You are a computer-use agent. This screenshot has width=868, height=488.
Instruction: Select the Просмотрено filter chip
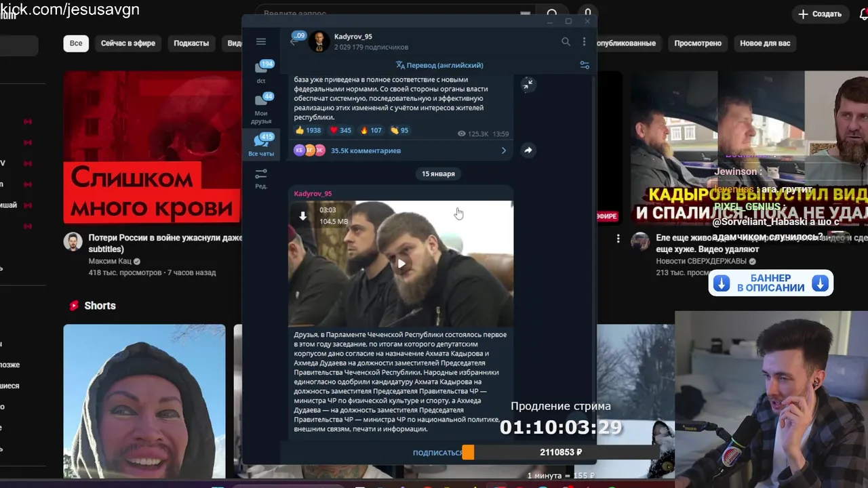(x=698, y=43)
